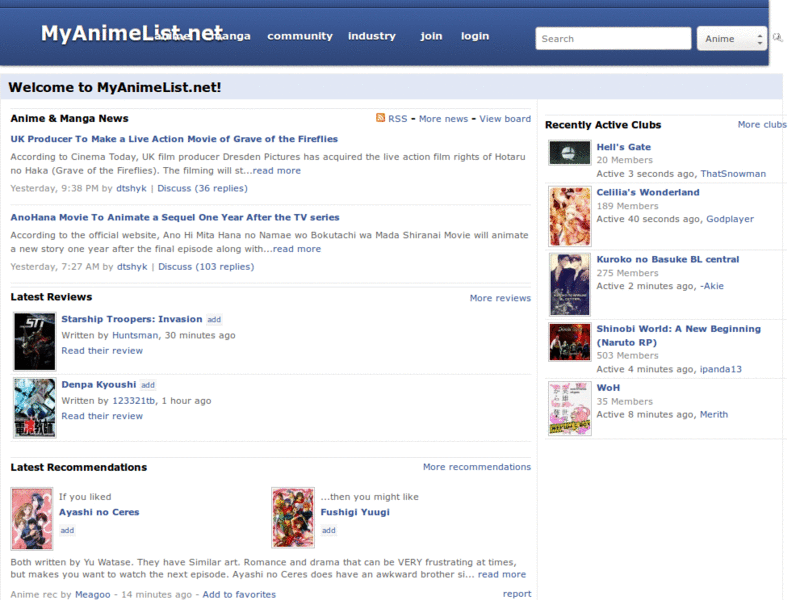
Task: Click read more on Fireflies article
Action: pos(277,170)
